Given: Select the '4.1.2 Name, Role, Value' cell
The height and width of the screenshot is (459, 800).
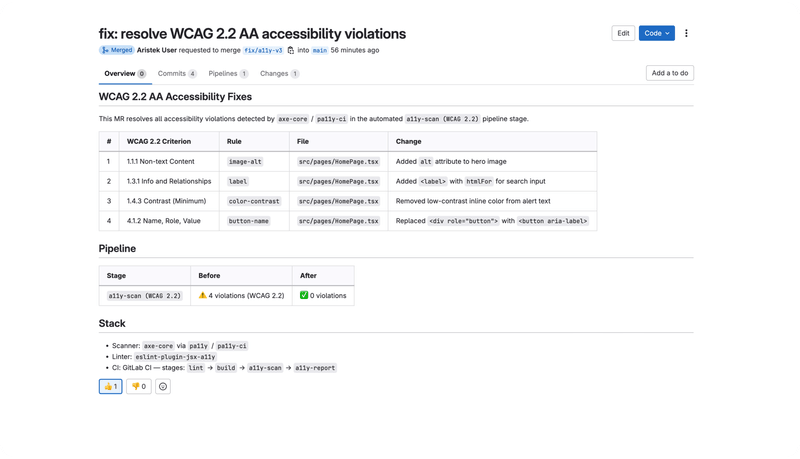Looking at the screenshot, I should 169,221.
